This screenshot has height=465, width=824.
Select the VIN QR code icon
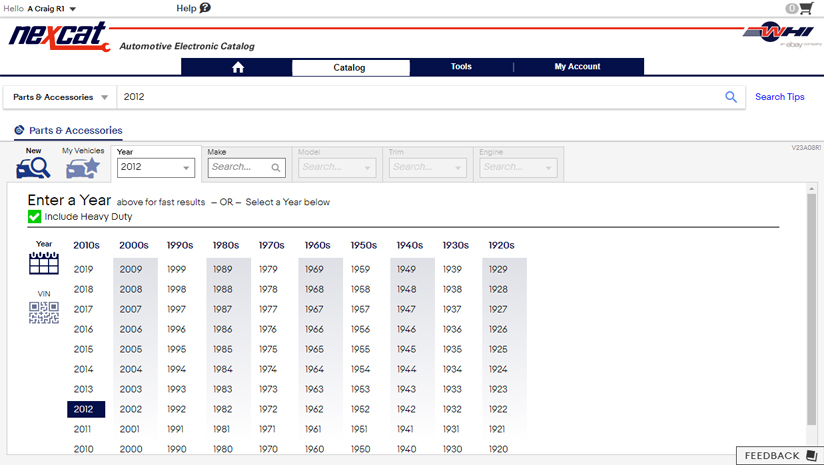pyautogui.click(x=44, y=313)
